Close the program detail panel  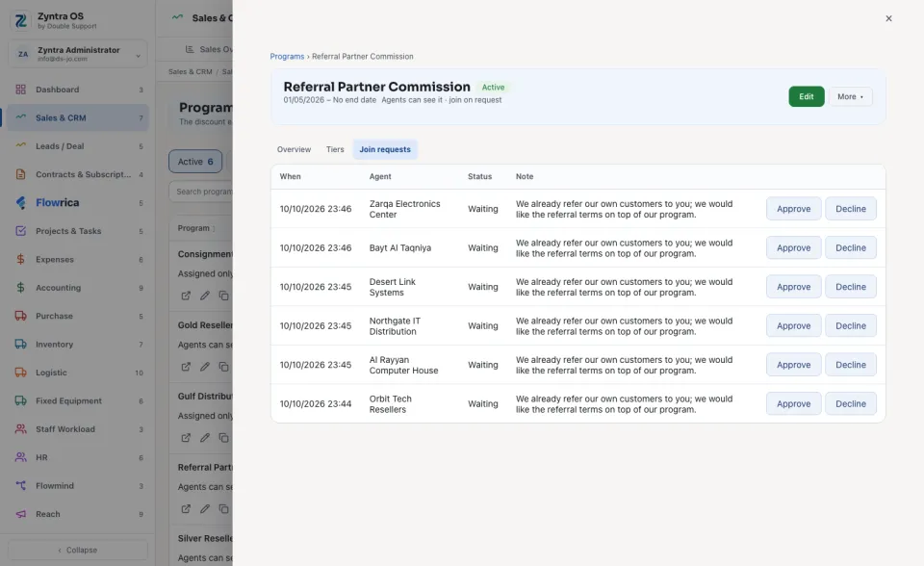click(x=888, y=18)
